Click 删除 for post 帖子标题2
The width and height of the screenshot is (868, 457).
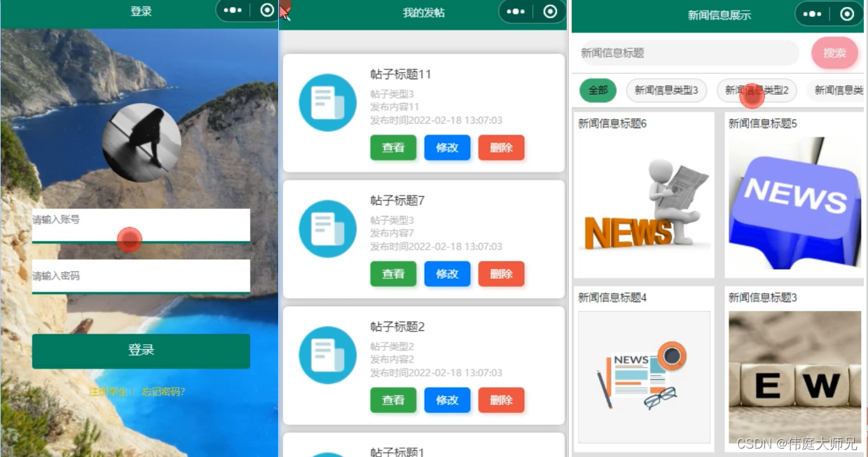click(501, 400)
